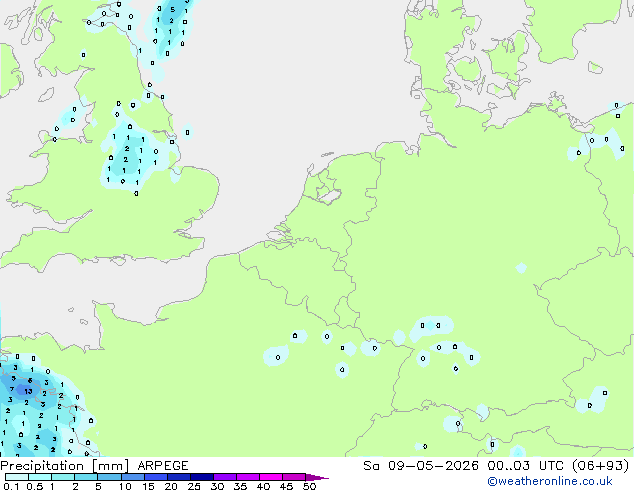634x490 pixels.
Task: Pick the 35–40 mm violet legend swatch
Action: 247,477
